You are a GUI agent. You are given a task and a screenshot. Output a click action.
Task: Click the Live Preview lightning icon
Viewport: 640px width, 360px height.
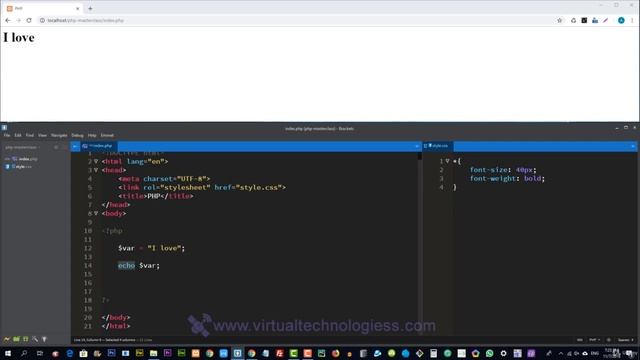(7, 340)
